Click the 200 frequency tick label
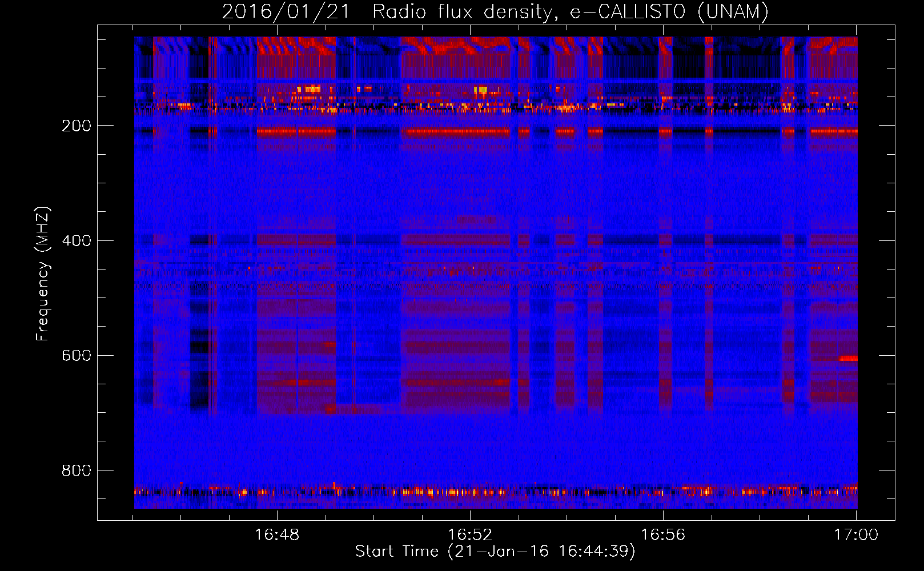Viewport: 924px width, 571px height. tap(77, 126)
